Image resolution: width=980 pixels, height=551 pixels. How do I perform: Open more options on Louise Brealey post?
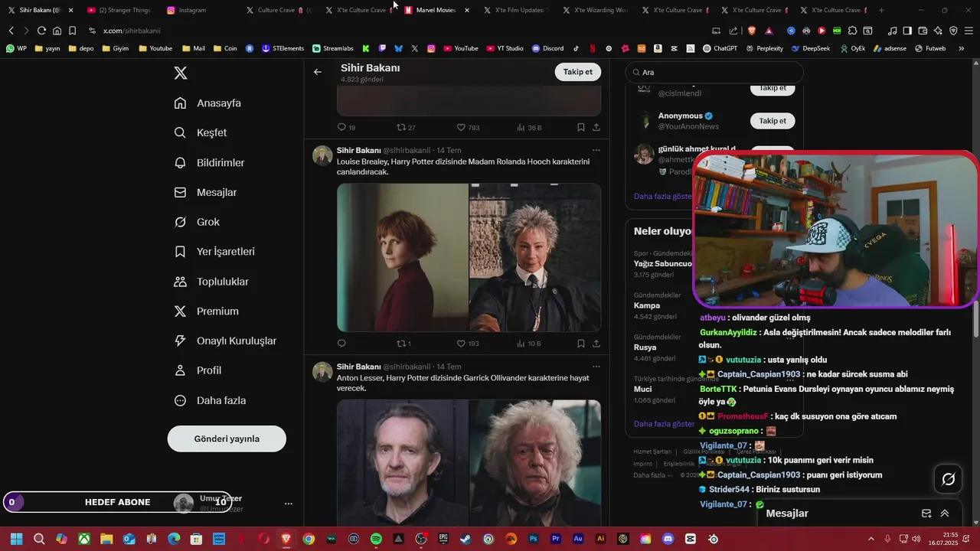596,150
